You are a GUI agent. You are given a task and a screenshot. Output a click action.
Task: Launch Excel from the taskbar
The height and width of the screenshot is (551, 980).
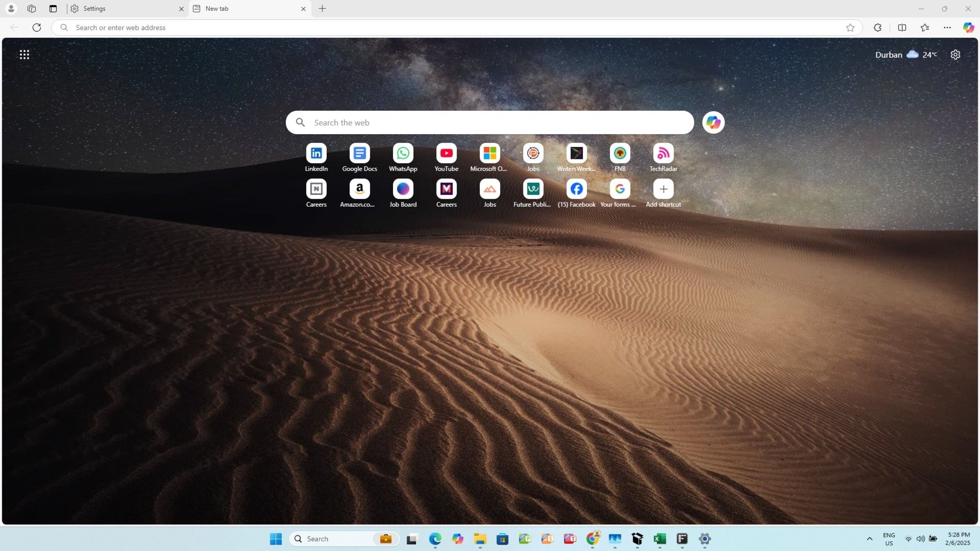pyautogui.click(x=659, y=539)
